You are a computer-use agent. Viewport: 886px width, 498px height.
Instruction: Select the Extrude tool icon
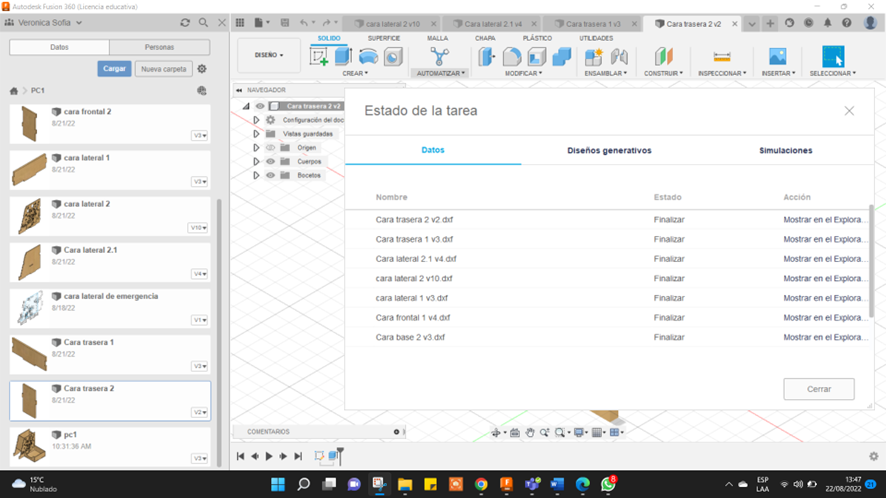[x=343, y=57]
